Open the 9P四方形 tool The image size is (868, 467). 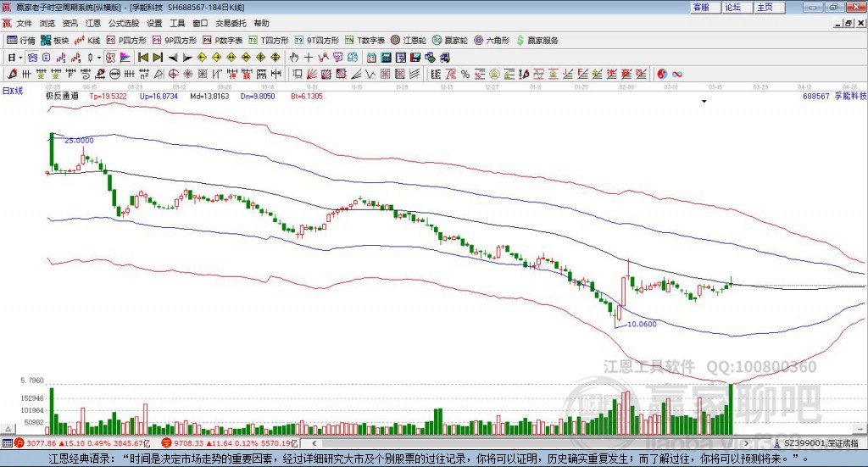175,41
